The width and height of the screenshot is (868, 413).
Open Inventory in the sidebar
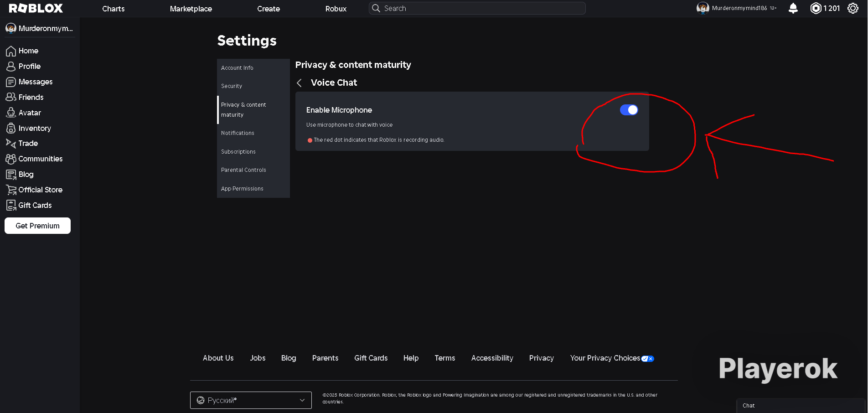[x=35, y=128]
